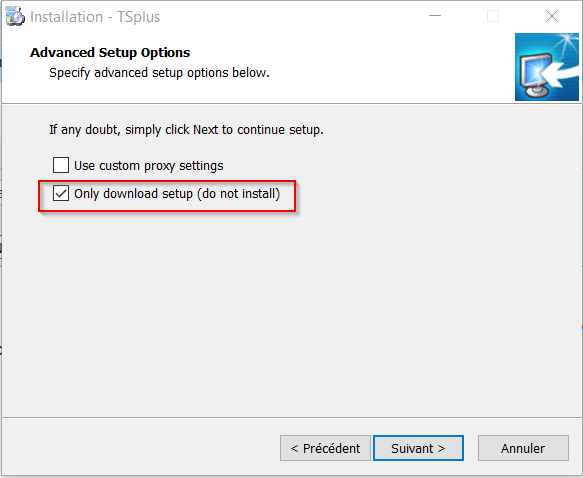Click the "If any doubt, simply click Next" instruction text
Screen dimensions: 583x478
(x=186, y=130)
